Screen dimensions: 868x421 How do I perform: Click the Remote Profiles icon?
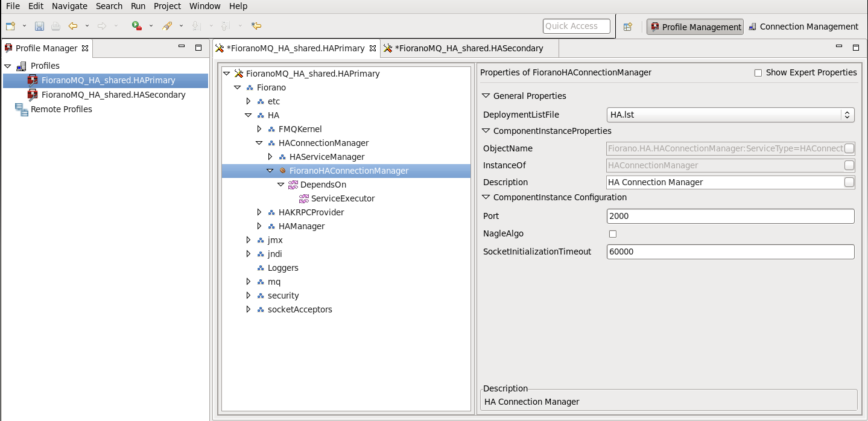pos(22,109)
